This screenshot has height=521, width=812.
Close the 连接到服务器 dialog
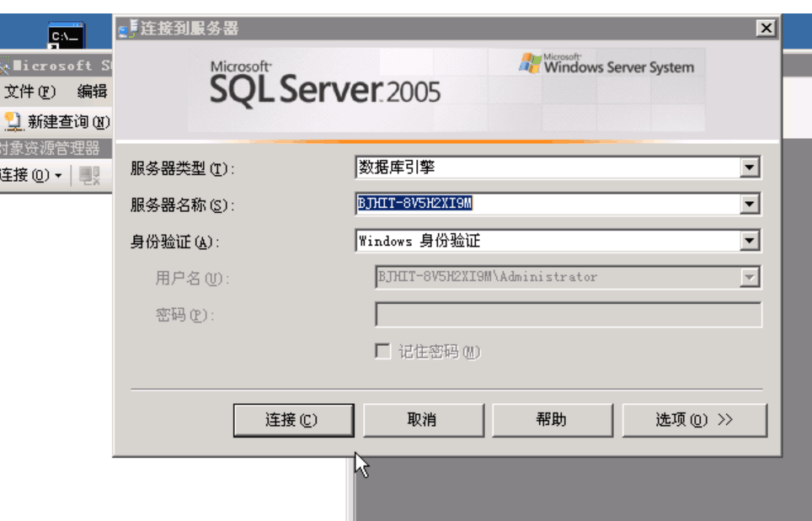(x=766, y=28)
